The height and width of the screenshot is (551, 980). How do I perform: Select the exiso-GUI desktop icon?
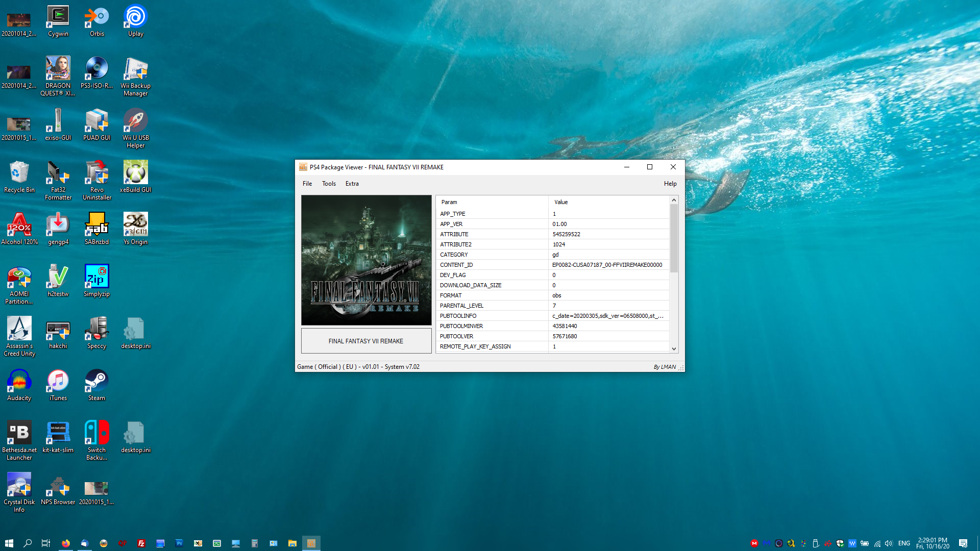(x=58, y=125)
